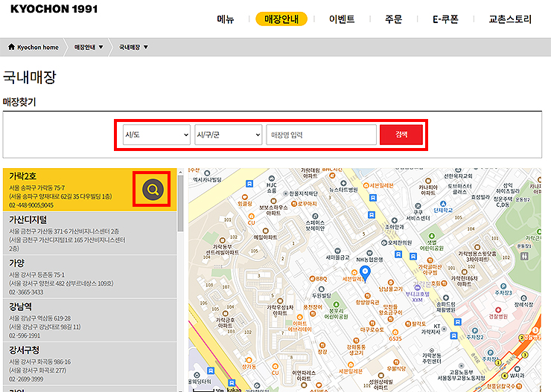Open the 시/구/군 select box
Image resolution: width=551 pixels, height=392 pixels.
coord(229,135)
